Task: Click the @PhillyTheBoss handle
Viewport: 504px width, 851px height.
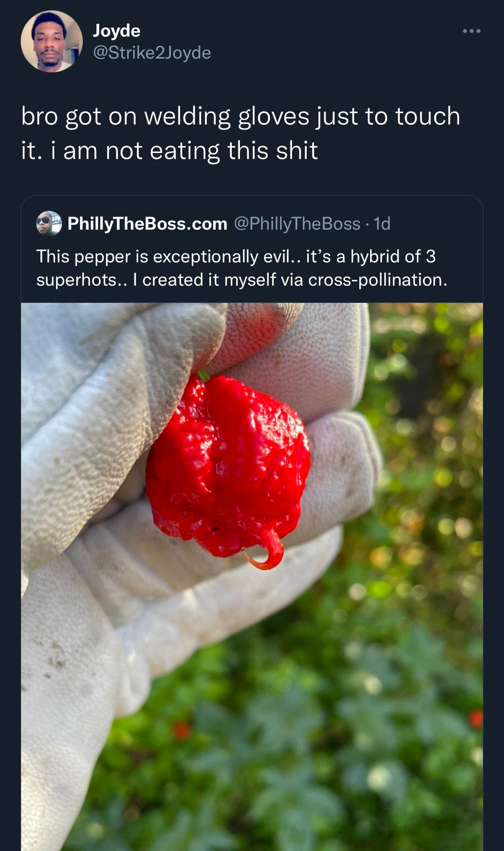Action: (297, 224)
